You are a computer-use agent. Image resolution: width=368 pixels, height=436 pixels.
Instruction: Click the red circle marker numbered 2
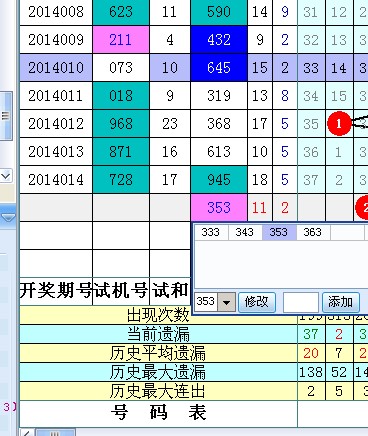tap(362, 207)
